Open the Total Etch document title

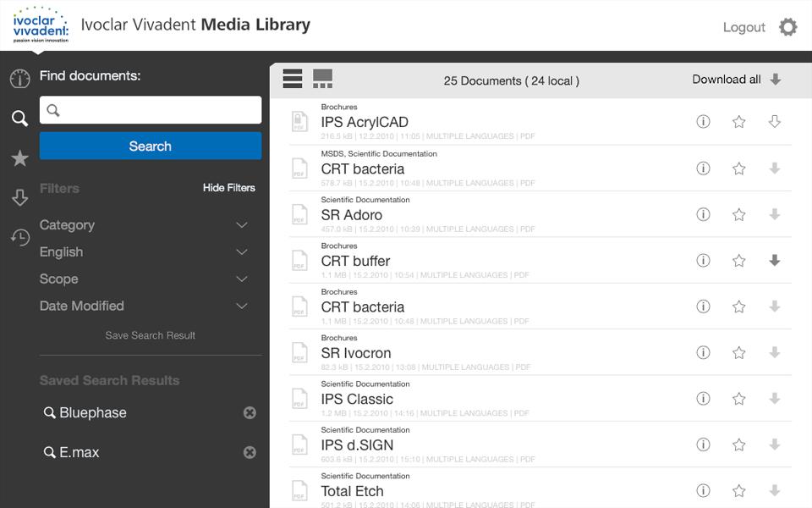click(x=353, y=491)
